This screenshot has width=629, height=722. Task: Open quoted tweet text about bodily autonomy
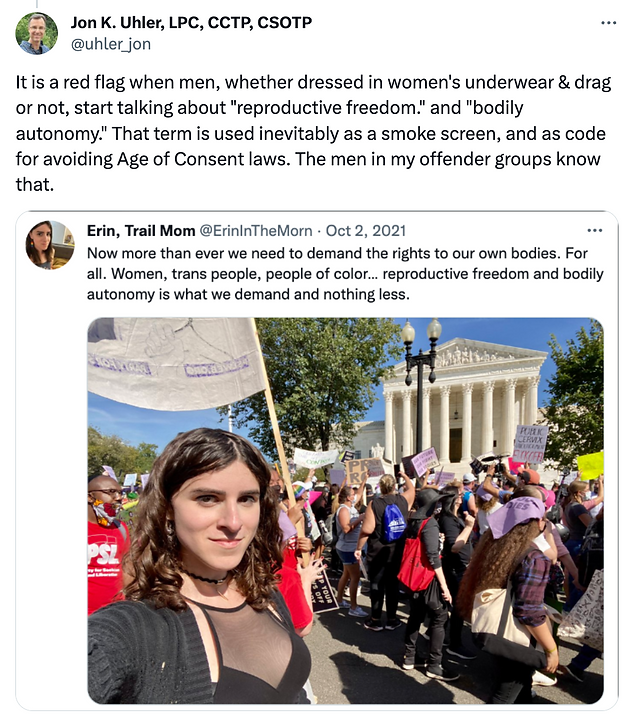coord(345,274)
